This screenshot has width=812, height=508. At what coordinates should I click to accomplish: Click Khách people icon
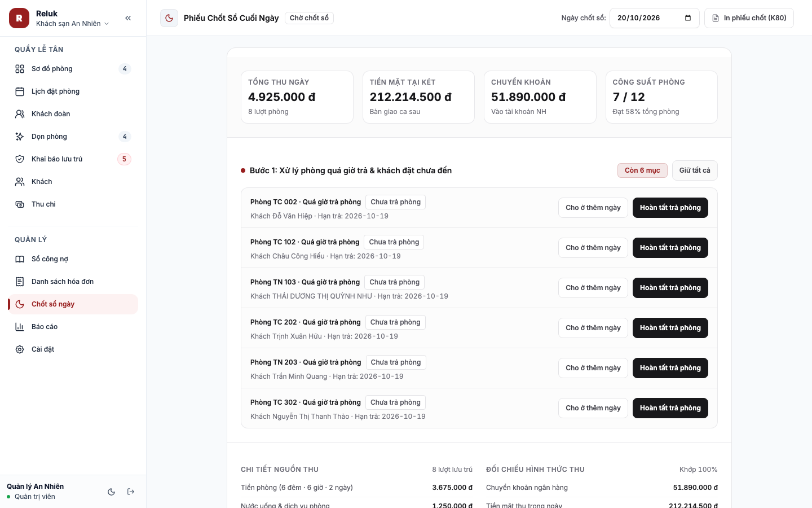[20, 182]
